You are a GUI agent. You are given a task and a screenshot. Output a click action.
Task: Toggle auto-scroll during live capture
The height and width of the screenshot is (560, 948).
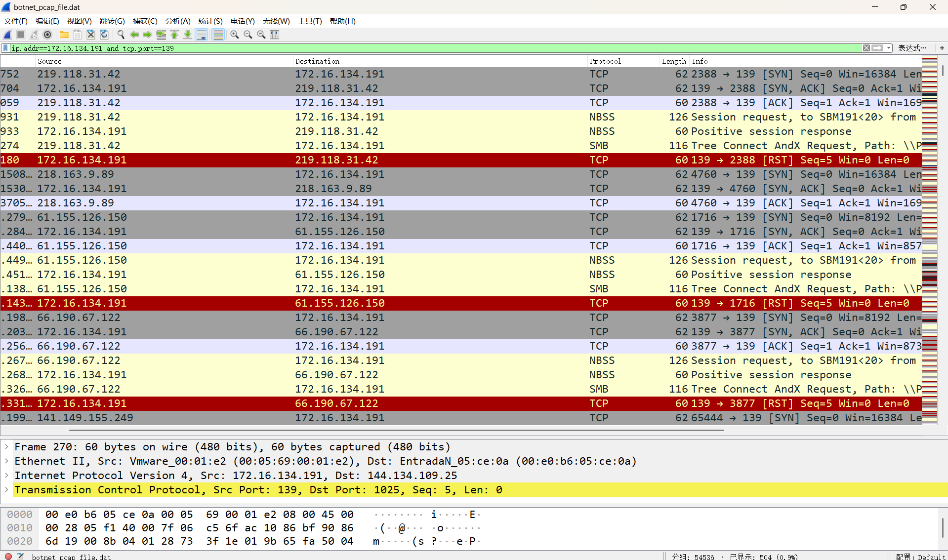tap(202, 35)
